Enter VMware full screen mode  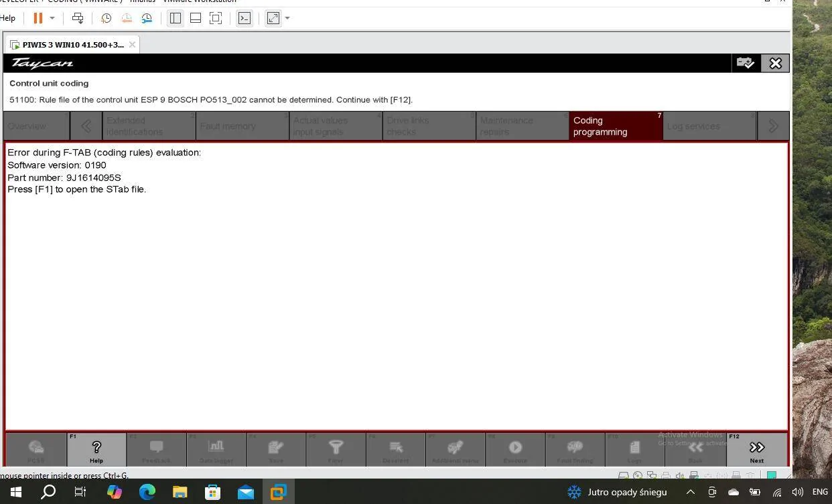pyautogui.click(x=216, y=18)
